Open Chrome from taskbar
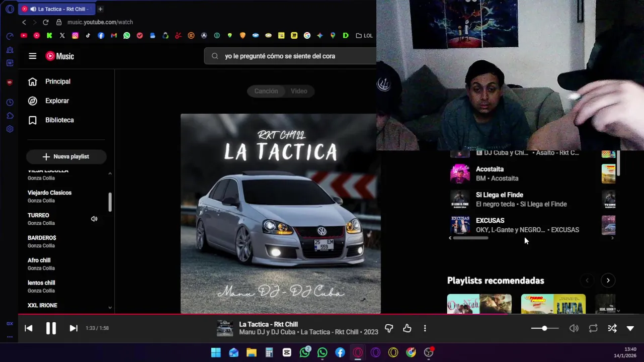This screenshot has height=362, width=644. 411,352
